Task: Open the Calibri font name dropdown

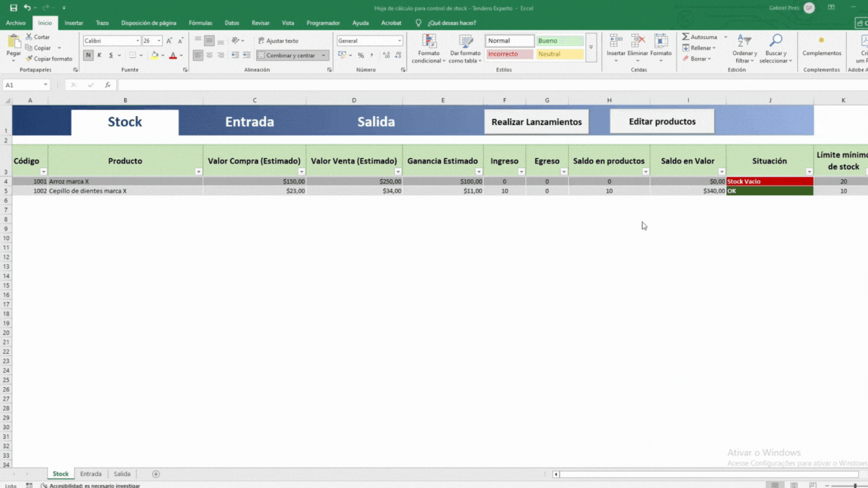Action: click(x=138, y=41)
